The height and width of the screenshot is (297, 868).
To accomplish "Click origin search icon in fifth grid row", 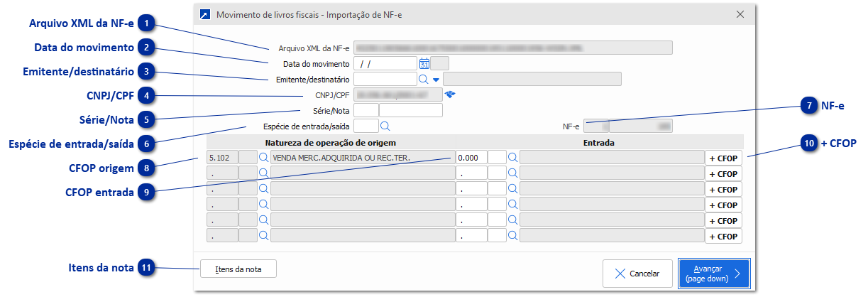I will 263,220.
